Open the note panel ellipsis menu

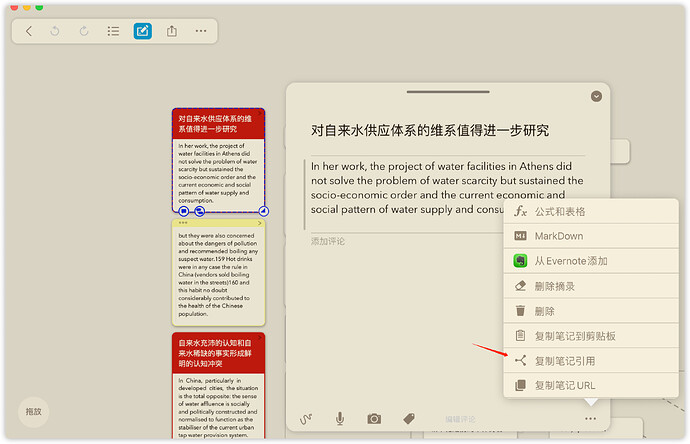pyautogui.click(x=591, y=418)
